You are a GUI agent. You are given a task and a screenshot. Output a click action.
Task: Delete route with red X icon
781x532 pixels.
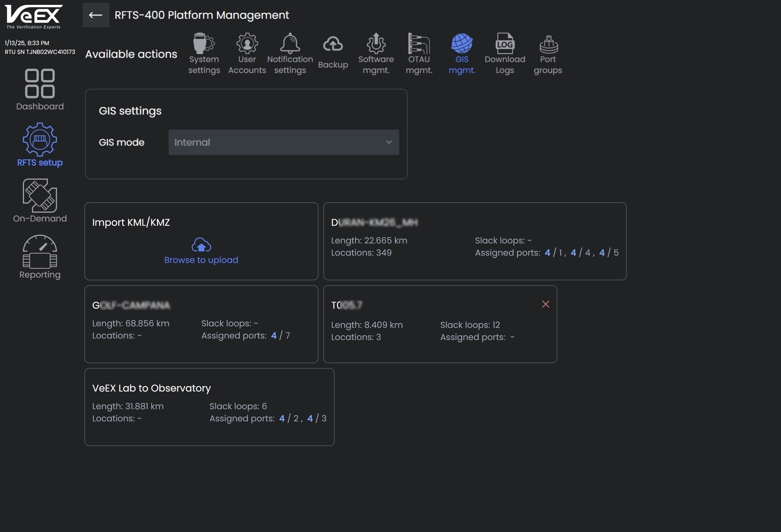tap(545, 304)
